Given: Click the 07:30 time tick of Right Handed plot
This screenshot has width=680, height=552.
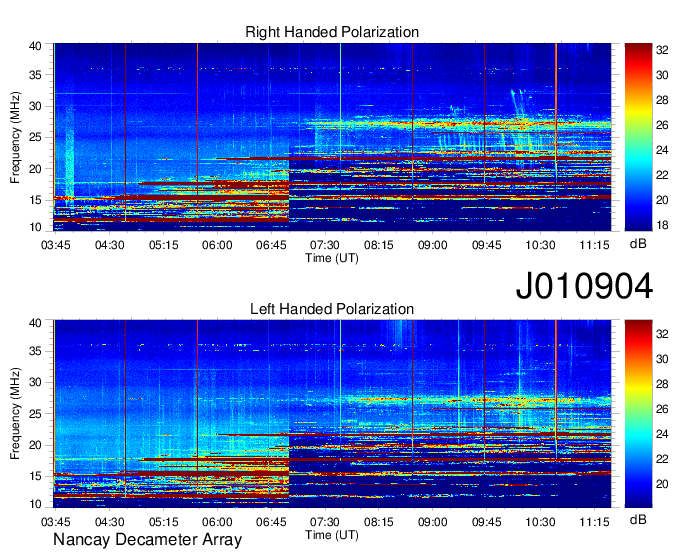Looking at the screenshot, I should coord(325,245).
